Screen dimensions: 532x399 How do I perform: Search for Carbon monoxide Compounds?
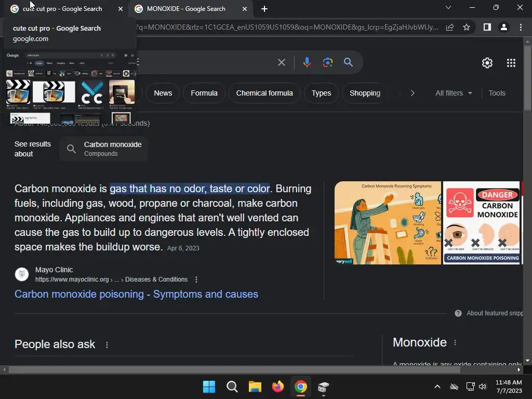click(103, 149)
